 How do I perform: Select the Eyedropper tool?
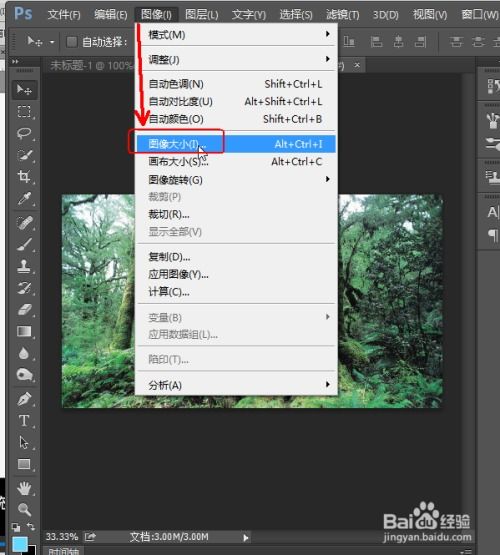point(24,199)
